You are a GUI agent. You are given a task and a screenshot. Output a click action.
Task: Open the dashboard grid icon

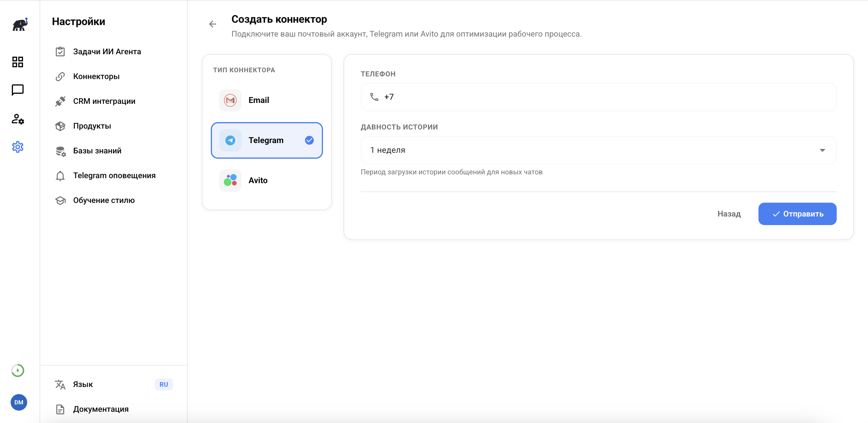pyautogui.click(x=17, y=62)
